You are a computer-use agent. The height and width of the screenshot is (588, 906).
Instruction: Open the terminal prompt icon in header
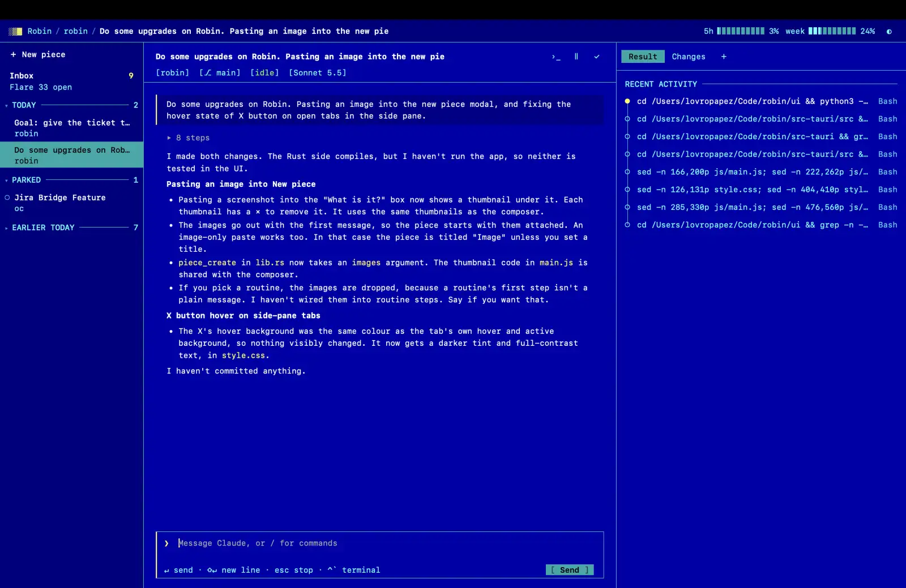(556, 57)
